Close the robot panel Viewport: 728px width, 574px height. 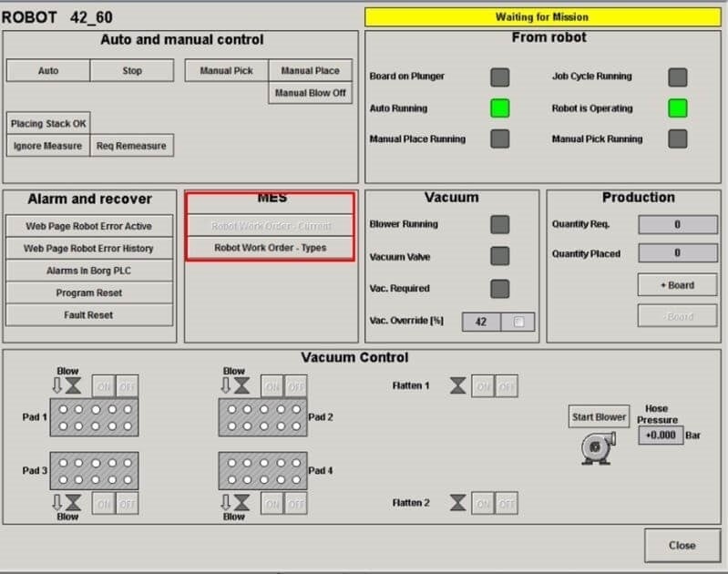coord(682,545)
